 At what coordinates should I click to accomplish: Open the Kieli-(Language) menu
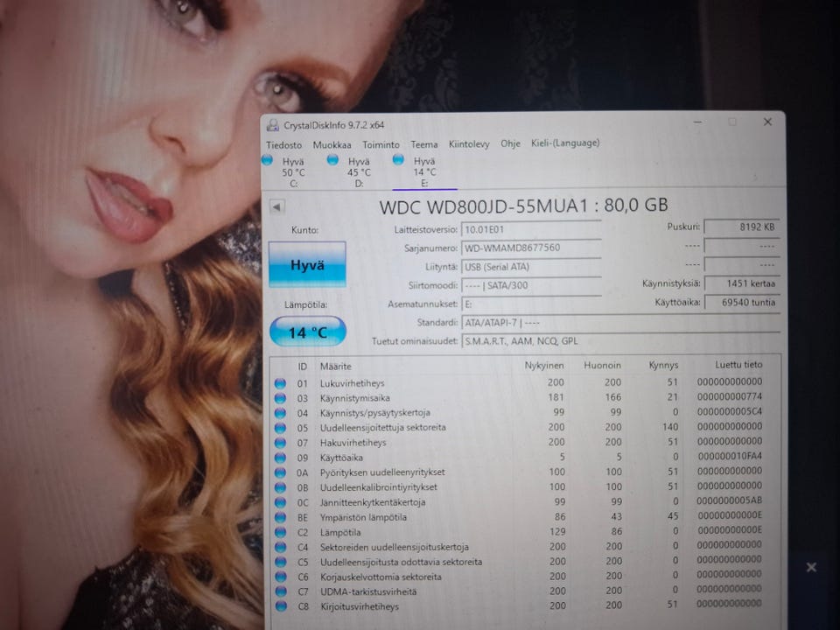point(565,143)
